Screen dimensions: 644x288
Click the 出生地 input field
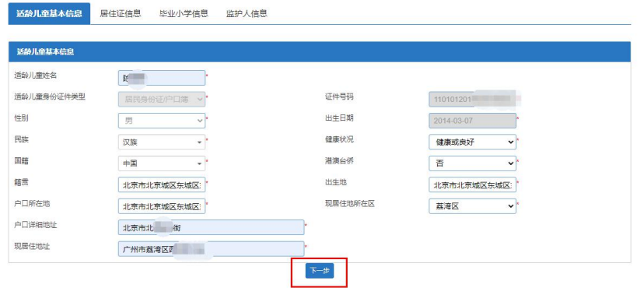[472, 185]
